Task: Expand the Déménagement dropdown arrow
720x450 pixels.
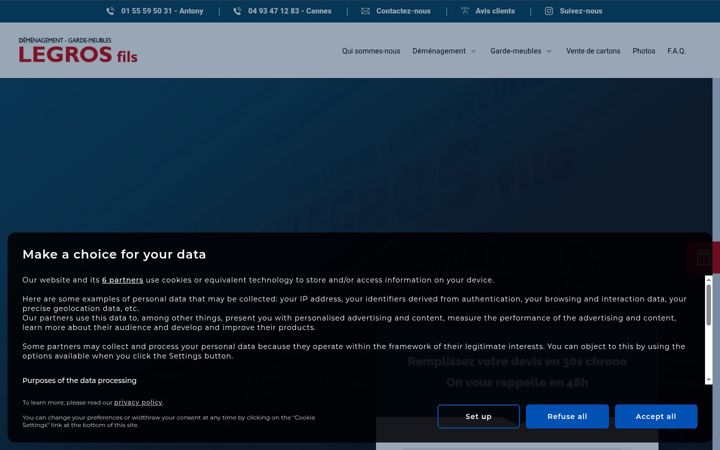Action: (473, 51)
